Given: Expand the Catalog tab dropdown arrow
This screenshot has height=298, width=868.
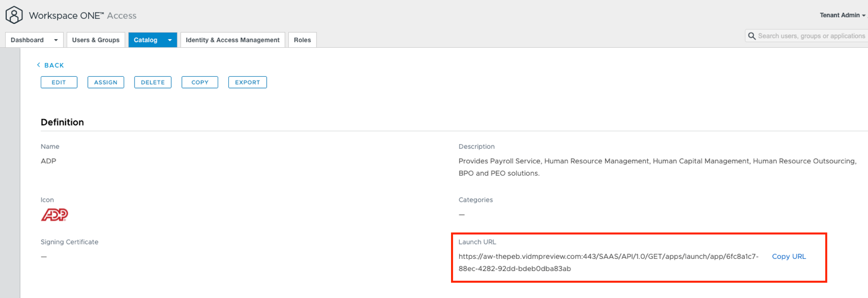Looking at the screenshot, I should [x=169, y=40].
